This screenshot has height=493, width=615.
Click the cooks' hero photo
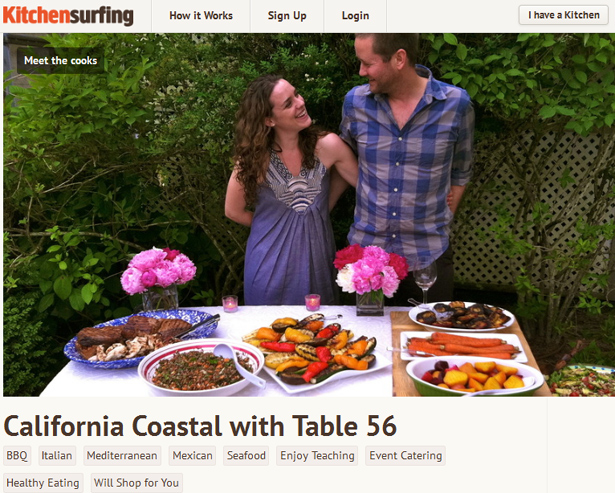tap(309, 215)
